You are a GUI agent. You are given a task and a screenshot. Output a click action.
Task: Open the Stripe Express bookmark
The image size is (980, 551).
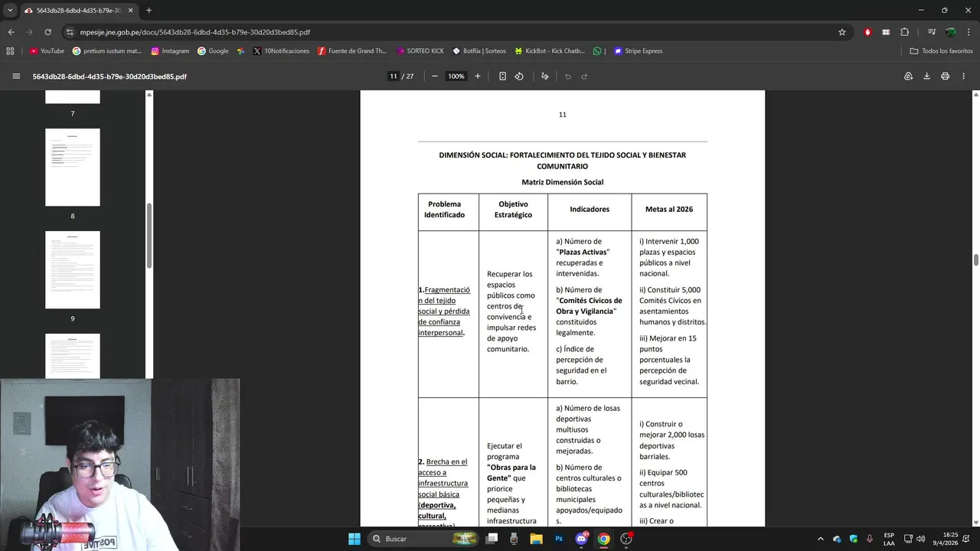click(639, 51)
